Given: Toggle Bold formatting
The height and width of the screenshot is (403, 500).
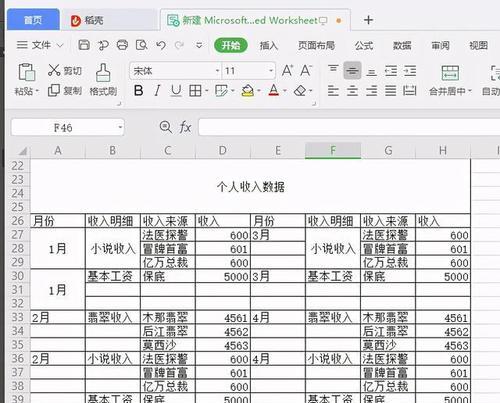Looking at the screenshot, I should (138, 90).
